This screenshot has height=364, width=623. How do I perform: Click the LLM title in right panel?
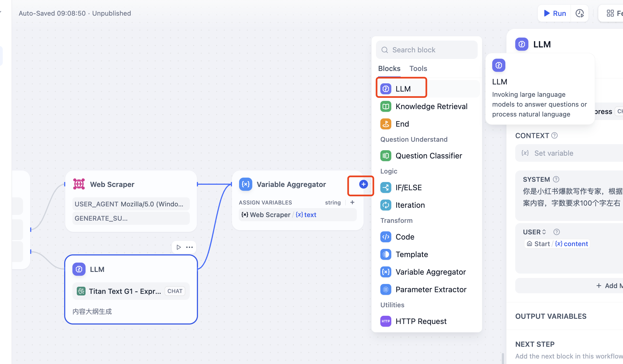click(542, 44)
